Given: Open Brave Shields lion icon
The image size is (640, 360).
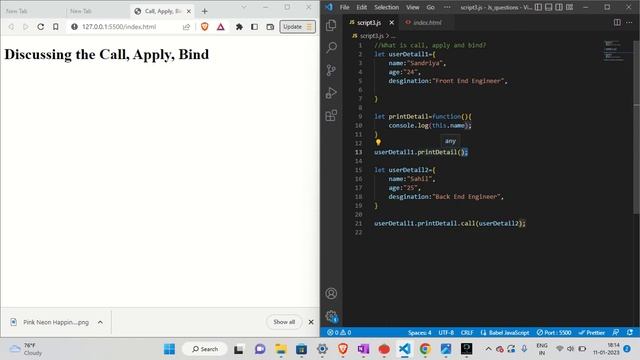Looking at the screenshot, I should (x=204, y=27).
